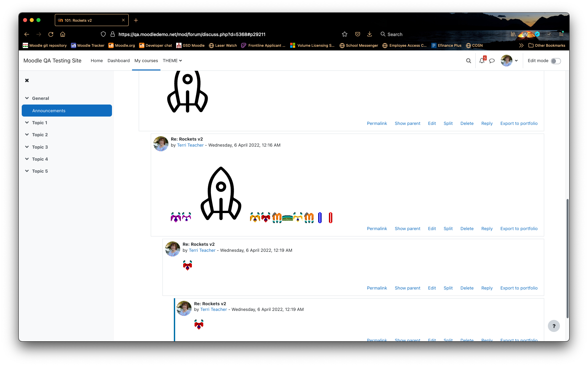Close the 101: Rockets v2 tab
Screen dimensions: 588x366
coord(123,20)
